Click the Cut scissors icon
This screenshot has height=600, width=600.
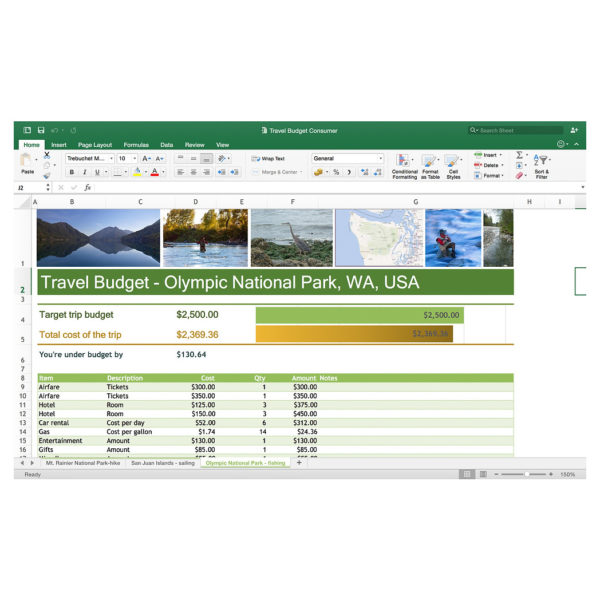point(47,155)
